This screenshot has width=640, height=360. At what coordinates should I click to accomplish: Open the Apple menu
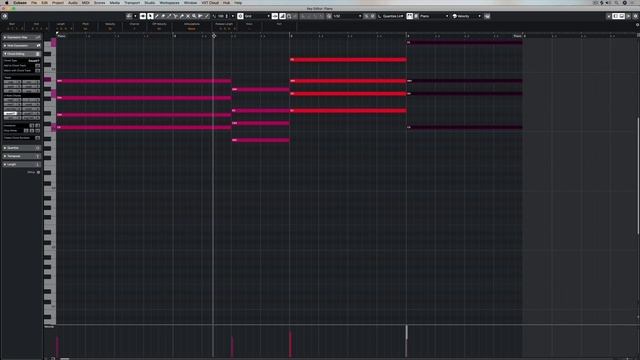pyautogui.click(x=6, y=2)
